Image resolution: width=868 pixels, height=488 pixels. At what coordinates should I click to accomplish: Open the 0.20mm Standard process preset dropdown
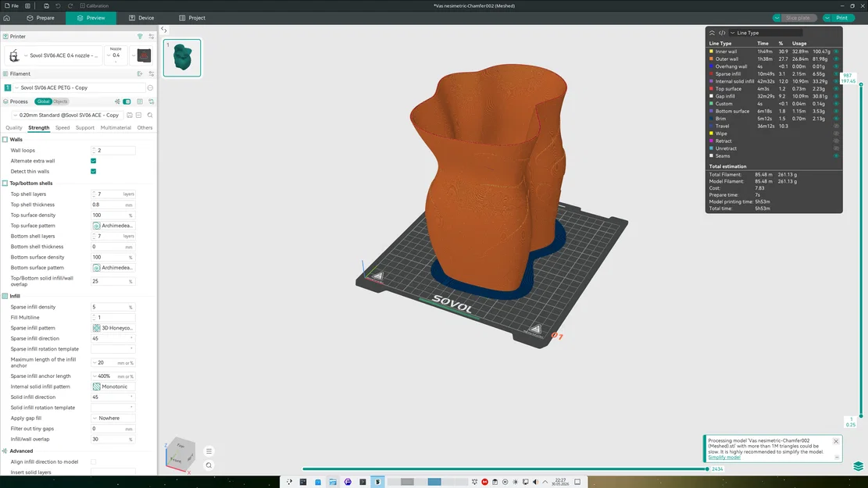67,115
